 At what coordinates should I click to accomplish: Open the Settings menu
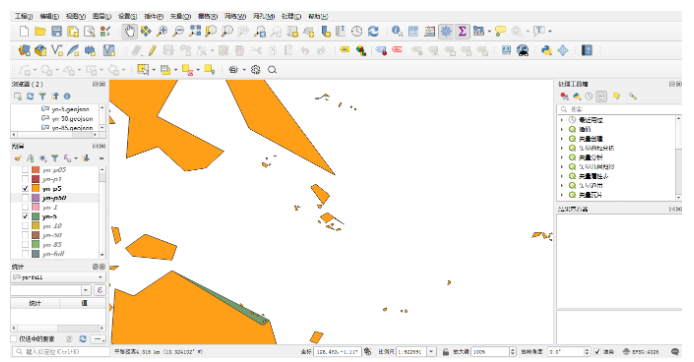(127, 16)
